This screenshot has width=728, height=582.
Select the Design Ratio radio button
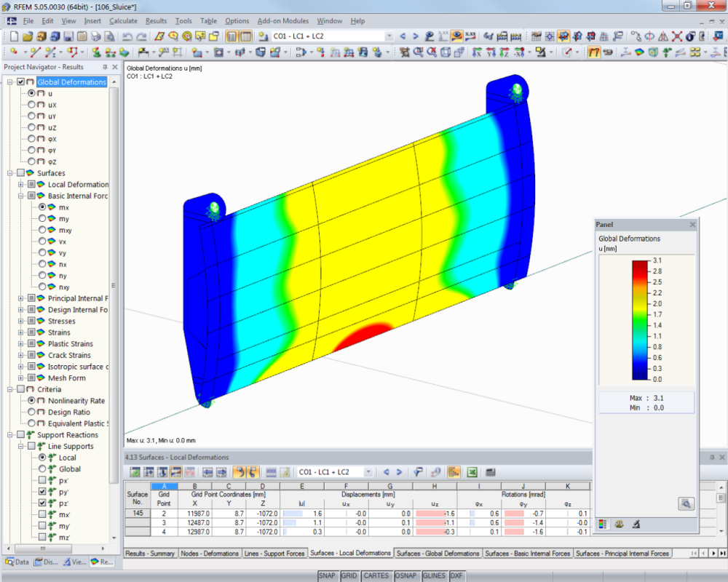(x=31, y=412)
